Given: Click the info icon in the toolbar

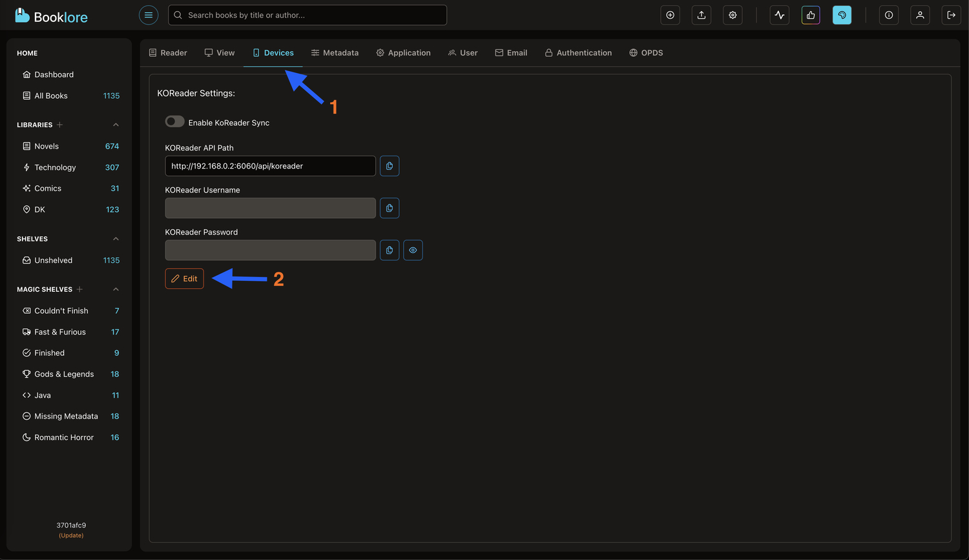Looking at the screenshot, I should coord(888,15).
